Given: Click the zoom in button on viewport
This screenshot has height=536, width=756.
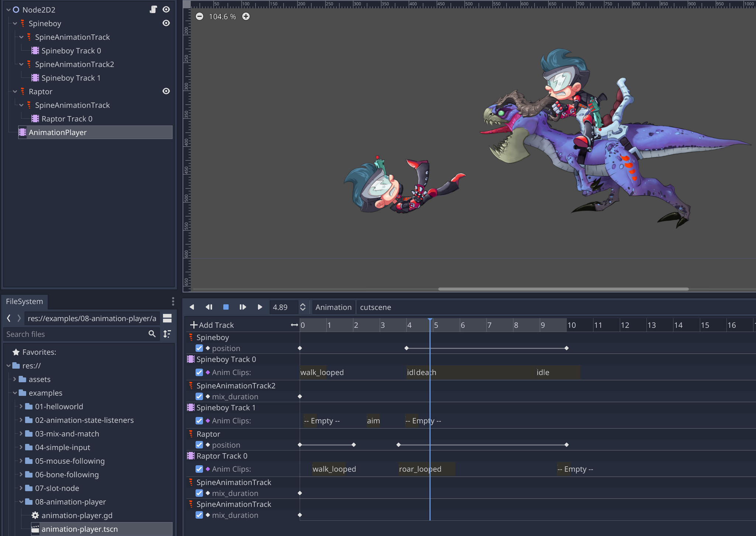Looking at the screenshot, I should [246, 16].
